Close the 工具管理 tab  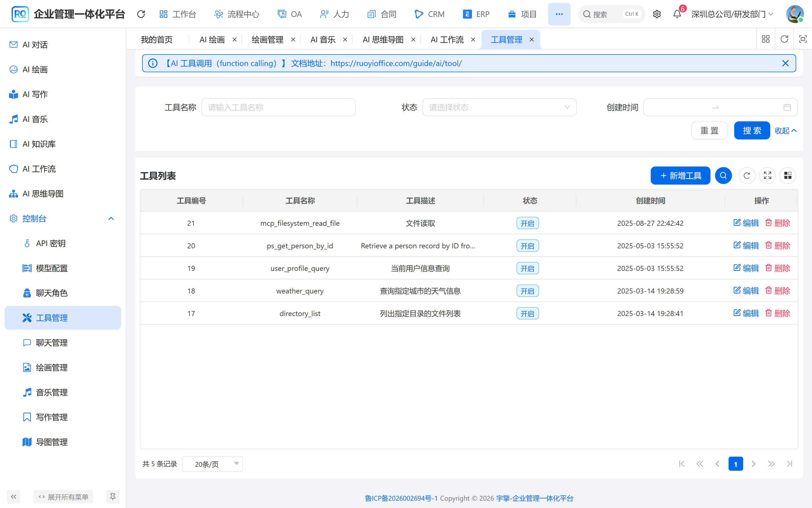coord(531,40)
